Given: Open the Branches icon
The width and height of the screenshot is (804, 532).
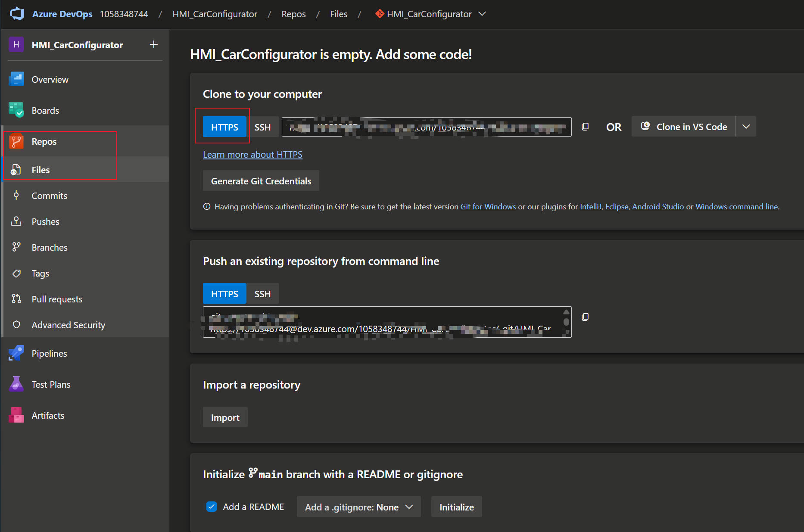Looking at the screenshot, I should (x=16, y=247).
